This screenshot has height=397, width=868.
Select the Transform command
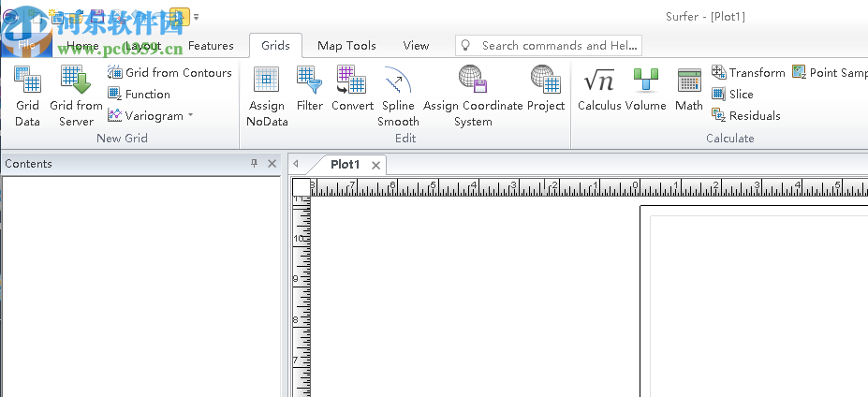point(748,72)
